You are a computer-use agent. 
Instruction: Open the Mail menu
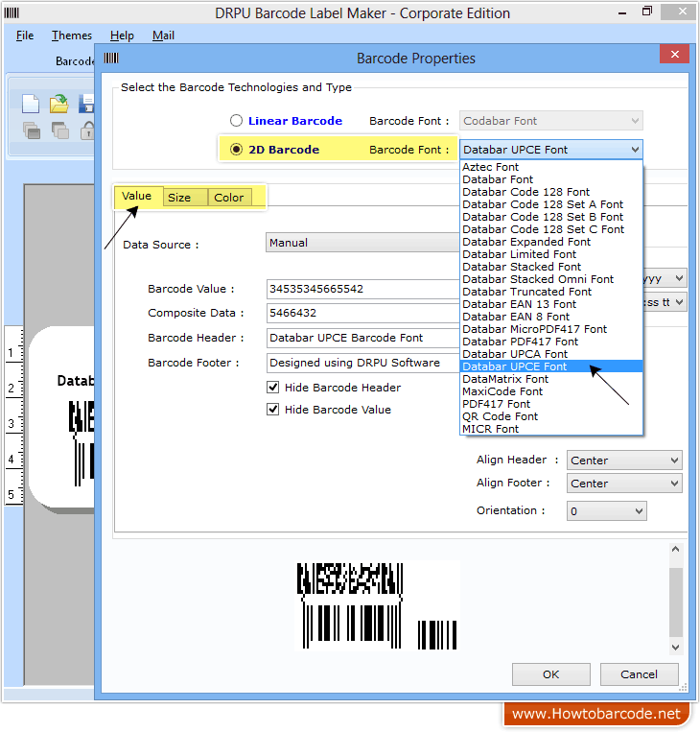pyautogui.click(x=163, y=35)
